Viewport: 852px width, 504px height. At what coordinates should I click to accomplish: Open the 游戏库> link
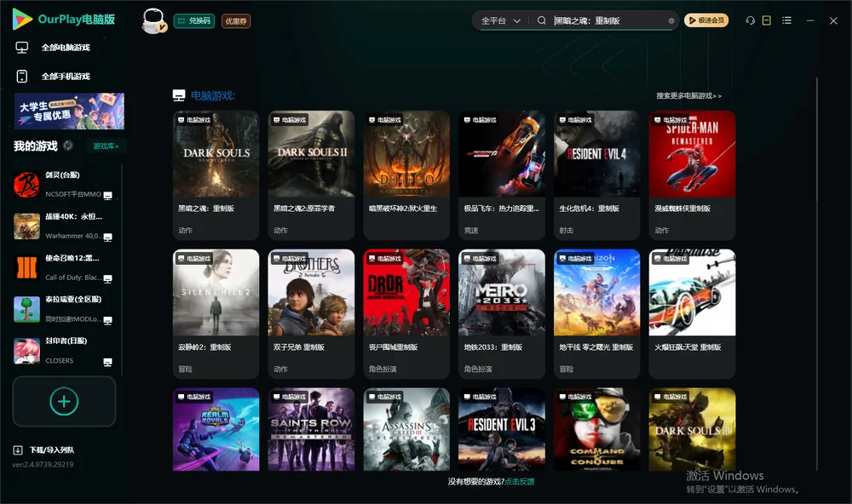pos(106,146)
